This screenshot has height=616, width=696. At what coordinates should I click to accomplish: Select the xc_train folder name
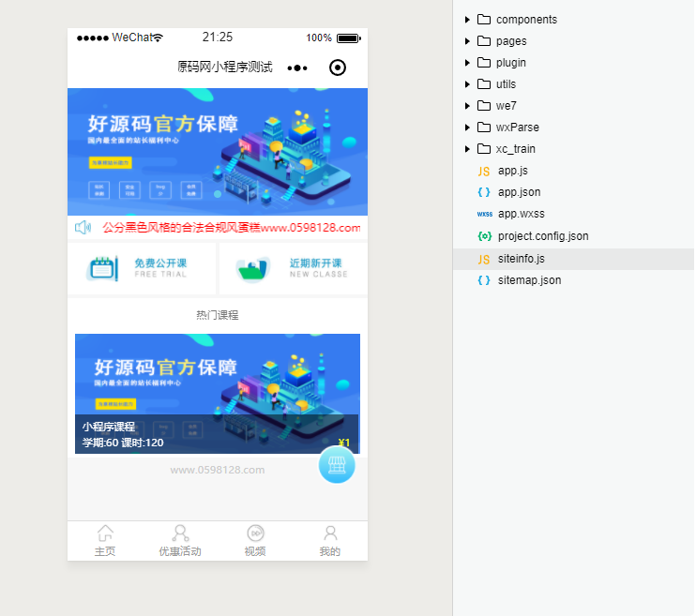pyautogui.click(x=516, y=149)
